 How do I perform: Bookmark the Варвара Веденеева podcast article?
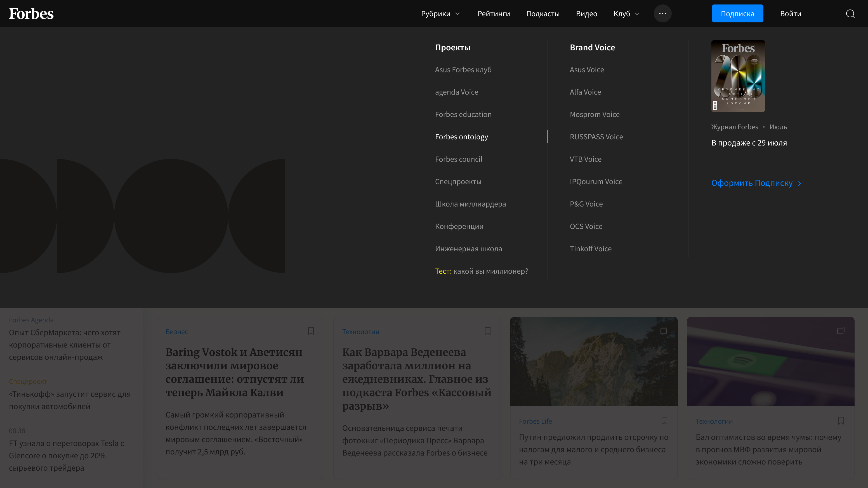[x=487, y=331]
